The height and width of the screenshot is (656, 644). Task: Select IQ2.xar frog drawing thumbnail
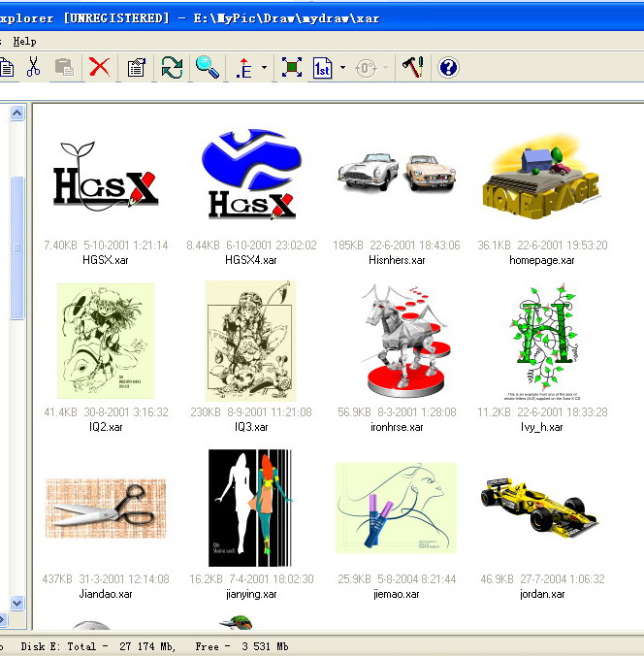106,341
